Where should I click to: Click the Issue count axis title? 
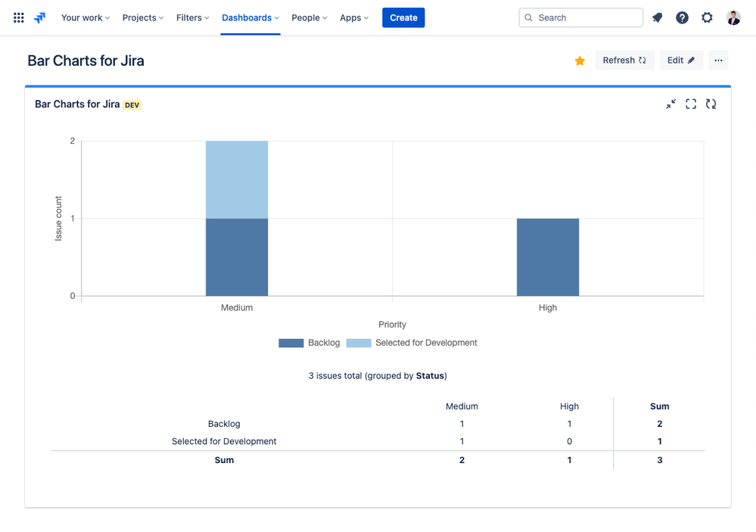58,219
